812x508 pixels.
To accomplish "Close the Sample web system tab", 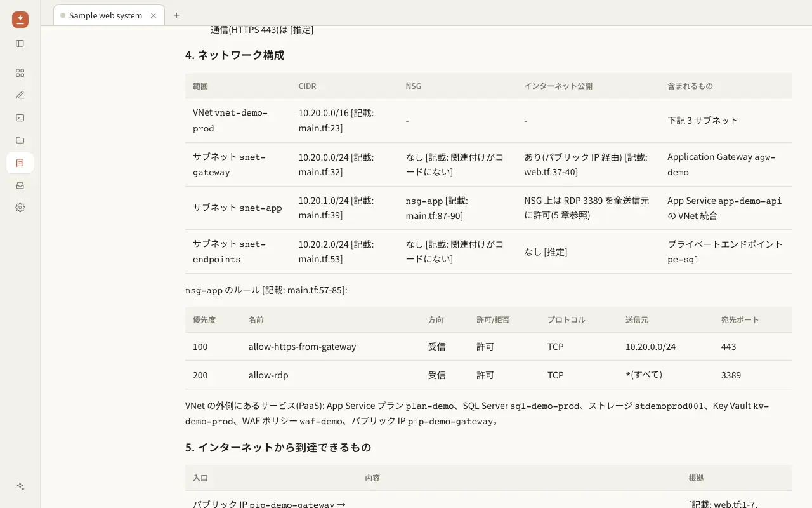I will [x=154, y=15].
